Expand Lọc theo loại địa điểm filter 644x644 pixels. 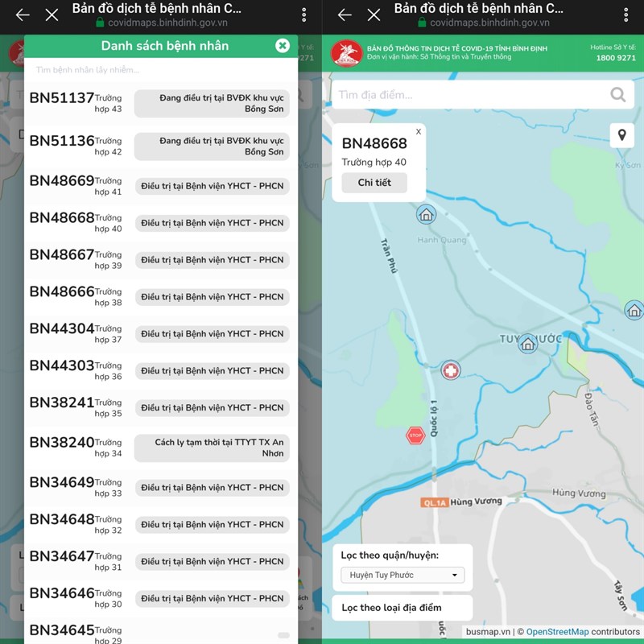click(402, 608)
